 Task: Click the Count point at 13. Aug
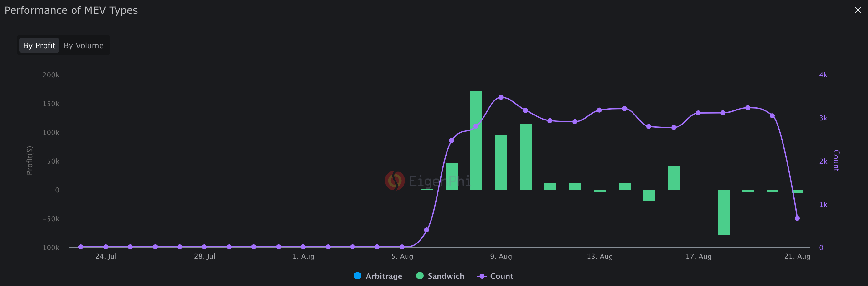599,110
